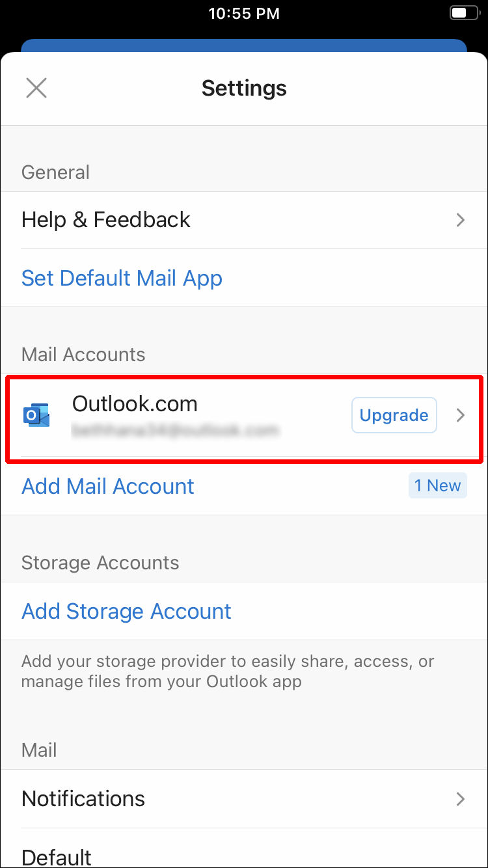Open Notifications settings
This screenshot has height=868, width=488.
click(x=244, y=798)
